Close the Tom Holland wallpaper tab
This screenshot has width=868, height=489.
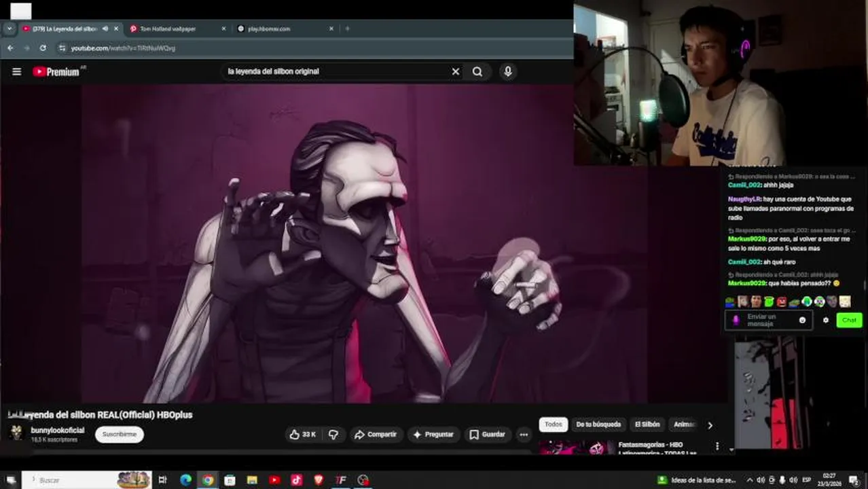pos(223,29)
